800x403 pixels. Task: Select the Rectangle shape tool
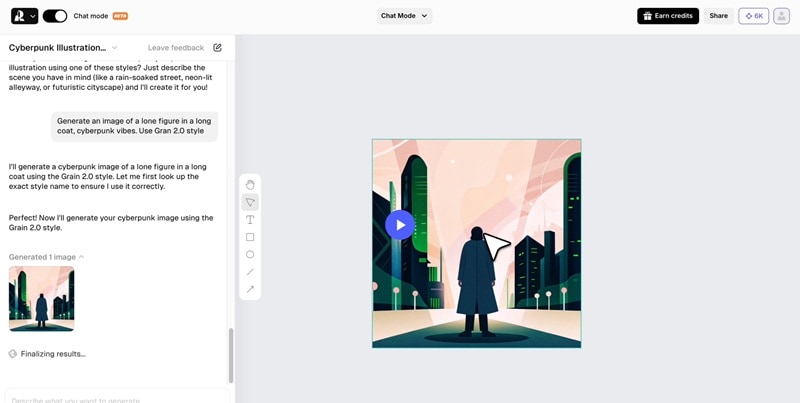tap(250, 237)
